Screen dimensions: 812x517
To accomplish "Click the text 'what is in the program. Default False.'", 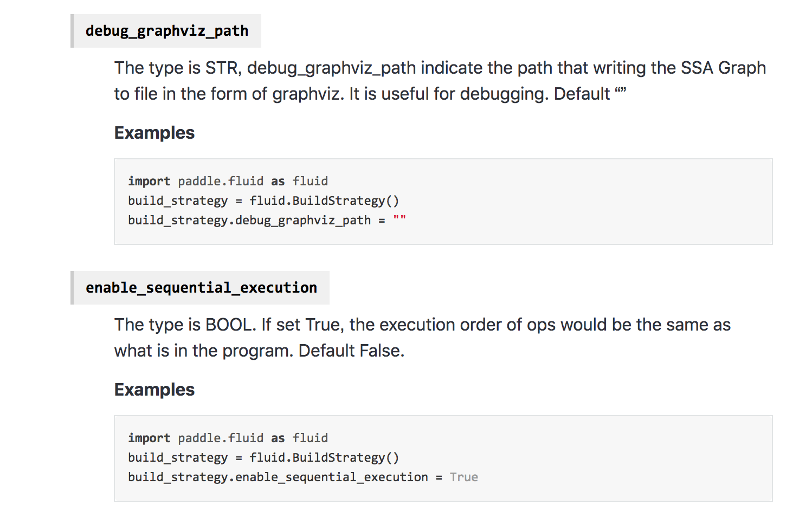I will (259, 351).
